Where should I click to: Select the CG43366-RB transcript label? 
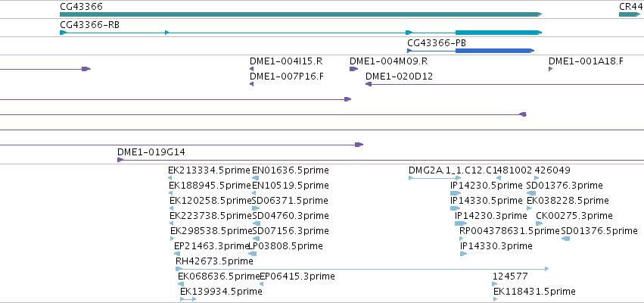(89, 24)
